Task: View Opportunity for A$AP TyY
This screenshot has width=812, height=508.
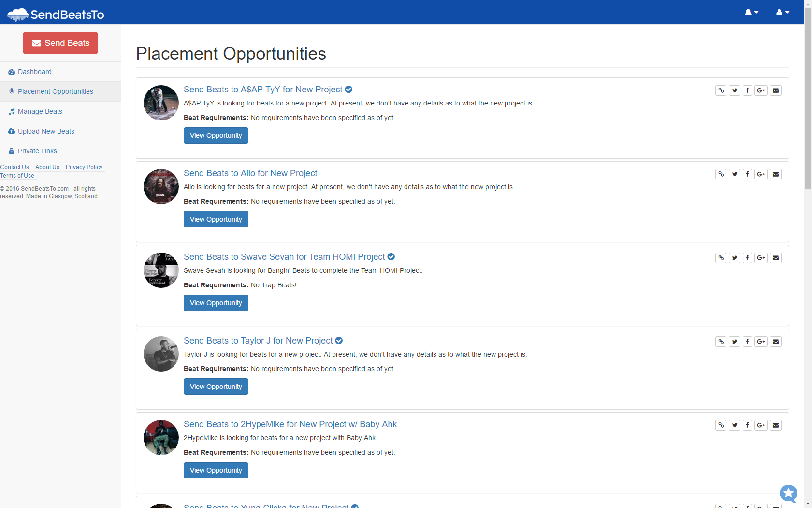Action: [x=216, y=135]
